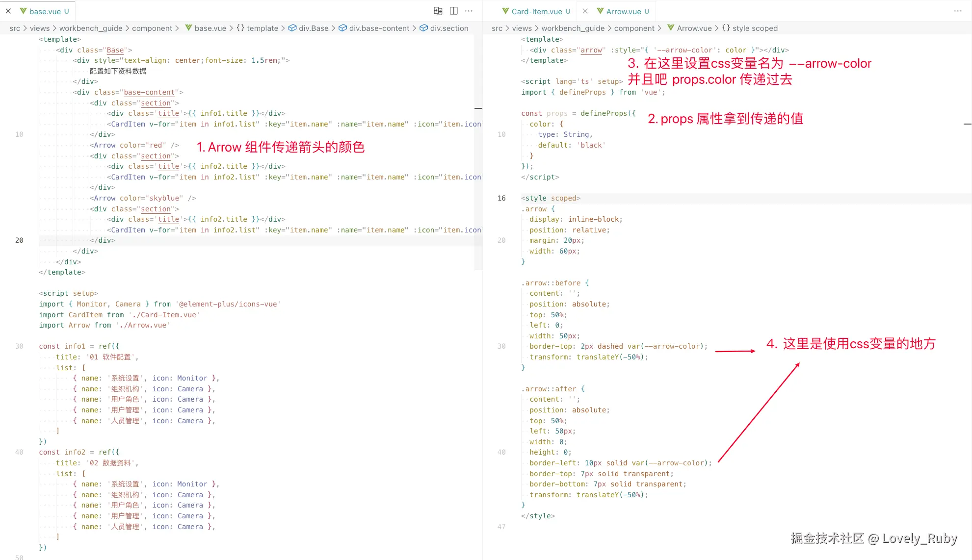Click '{{ info1.title }}' in base.vue
Viewport: 972px width, 560px height.
point(224,113)
